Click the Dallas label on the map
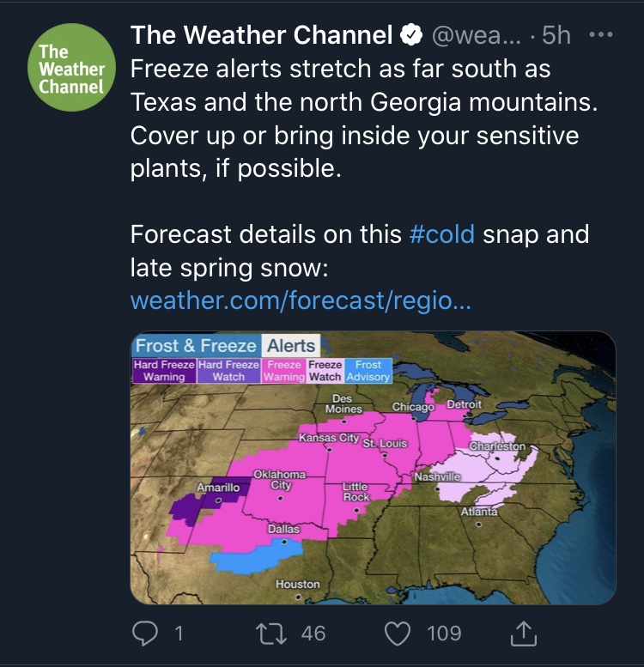The height and width of the screenshot is (667, 644). [283, 529]
